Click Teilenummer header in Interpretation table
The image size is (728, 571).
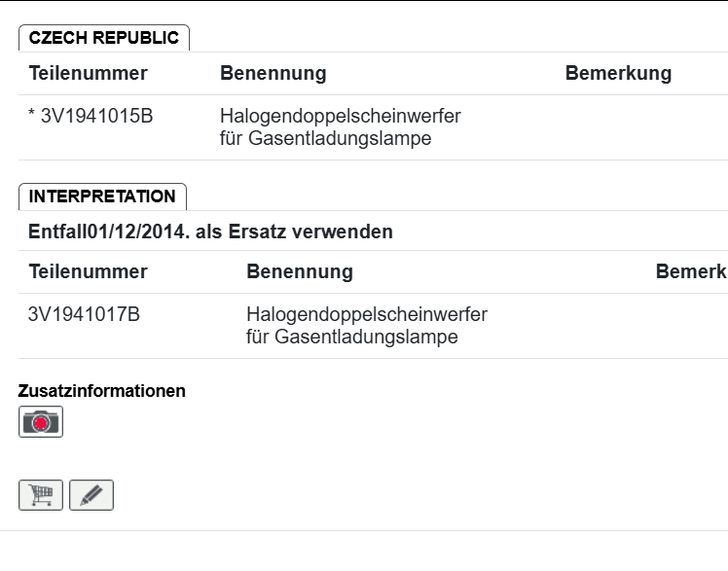89,272
